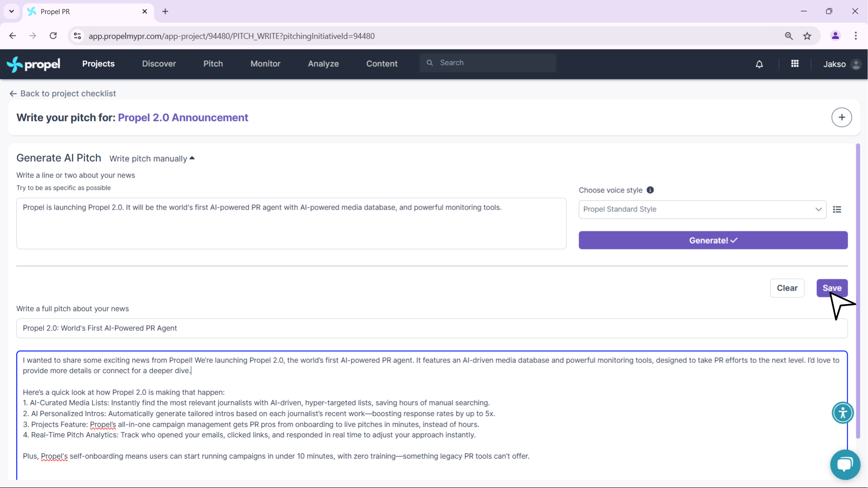Open the notifications bell
This screenshot has height=488, width=868.
[x=759, y=64]
